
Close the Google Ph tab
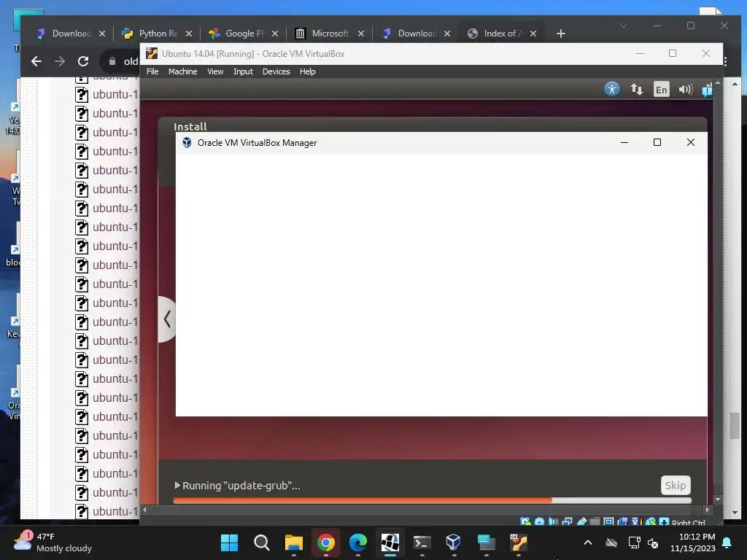pyautogui.click(x=275, y=34)
